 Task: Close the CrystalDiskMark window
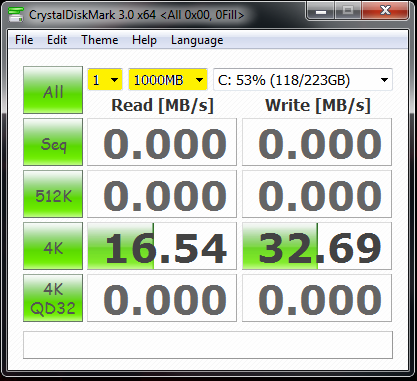385,11
